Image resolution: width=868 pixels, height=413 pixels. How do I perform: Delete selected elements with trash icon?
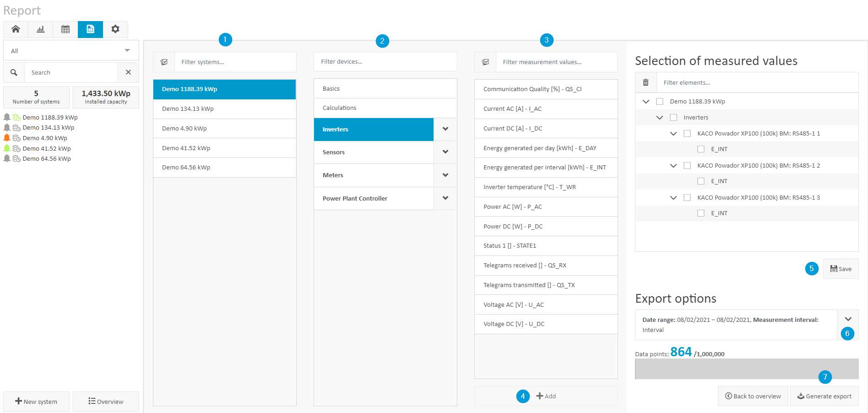[646, 82]
